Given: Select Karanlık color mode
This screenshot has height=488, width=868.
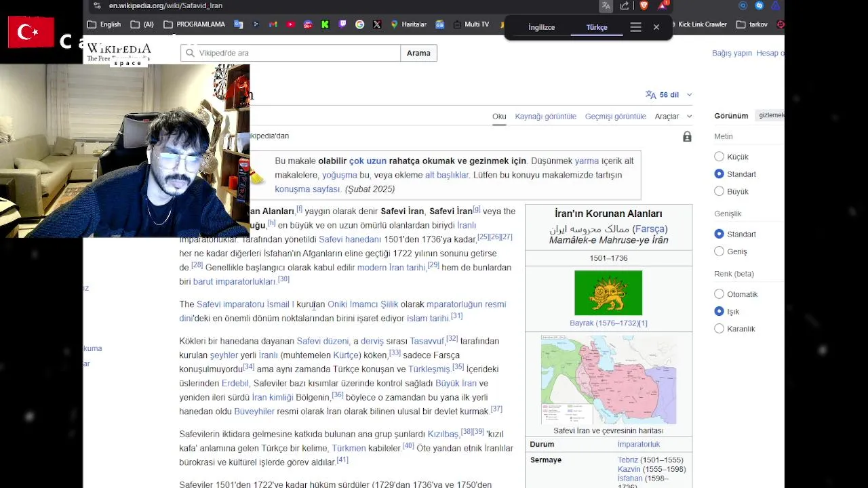Looking at the screenshot, I should [719, 329].
